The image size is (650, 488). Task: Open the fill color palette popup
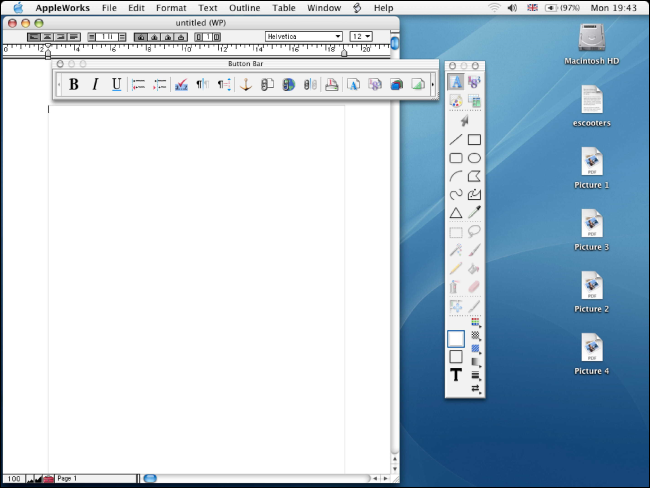475,322
